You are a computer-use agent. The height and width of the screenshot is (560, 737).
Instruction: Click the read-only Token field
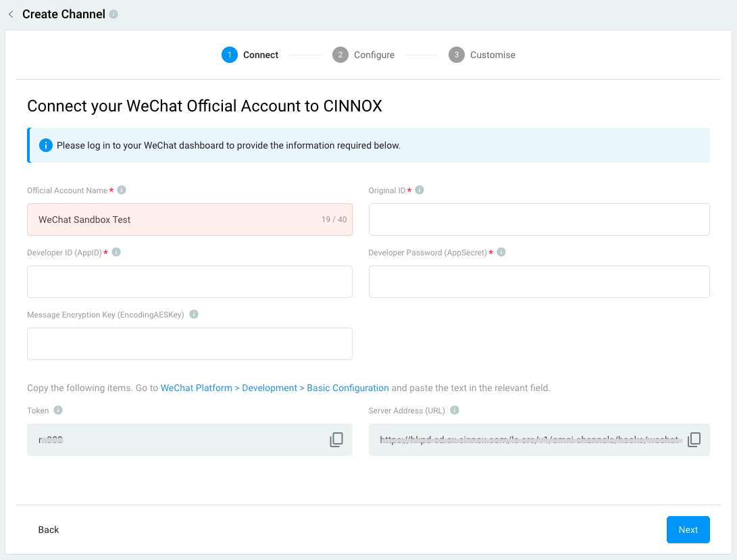click(x=190, y=440)
